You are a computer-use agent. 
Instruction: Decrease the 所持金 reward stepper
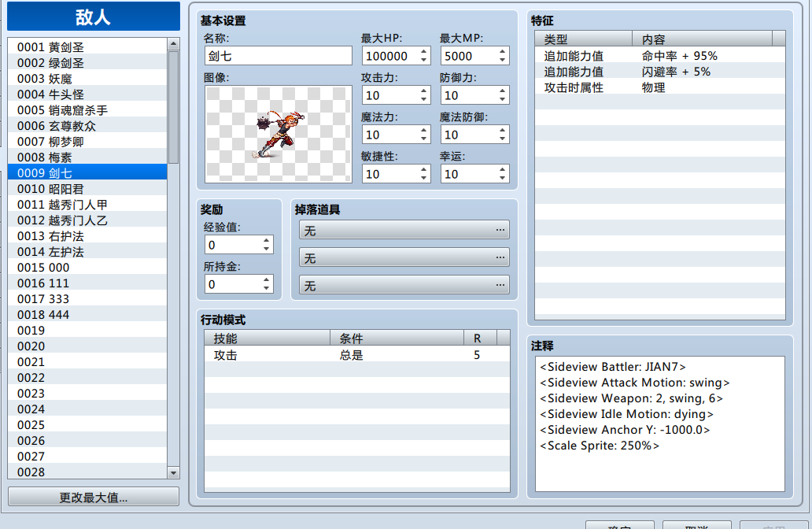[266, 288]
